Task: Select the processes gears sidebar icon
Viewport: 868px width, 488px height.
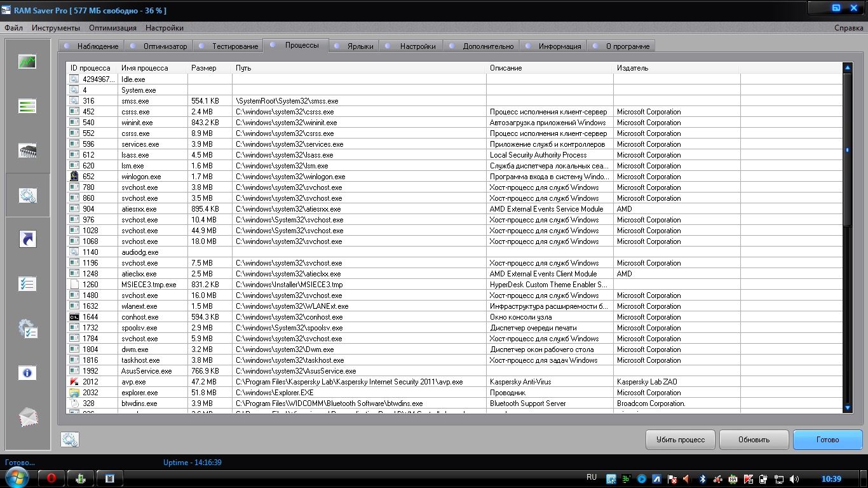Action: coord(27,195)
